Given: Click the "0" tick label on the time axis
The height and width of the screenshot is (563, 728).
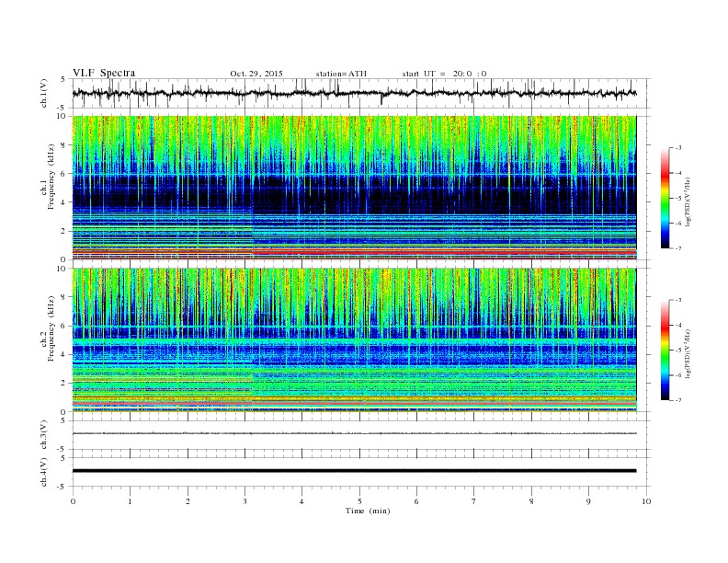Looking at the screenshot, I should tap(73, 501).
